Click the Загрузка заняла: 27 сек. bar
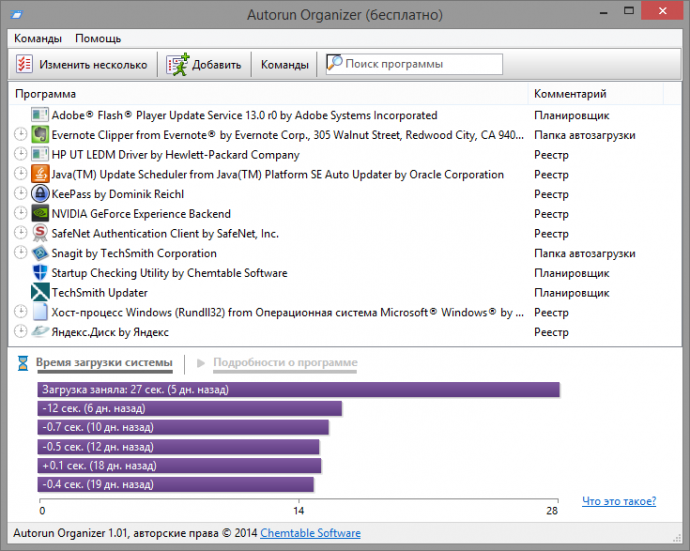690x551 pixels. pyautogui.click(x=298, y=389)
